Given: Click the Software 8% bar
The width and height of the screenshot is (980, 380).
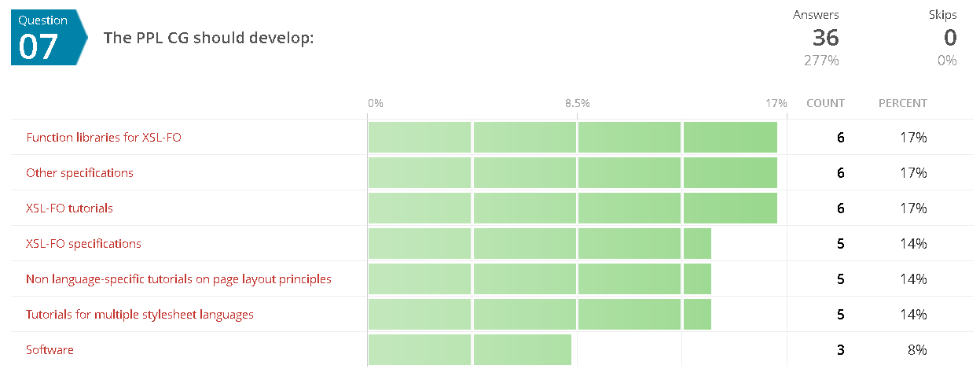Looking at the screenshot, I should (469, 350).
